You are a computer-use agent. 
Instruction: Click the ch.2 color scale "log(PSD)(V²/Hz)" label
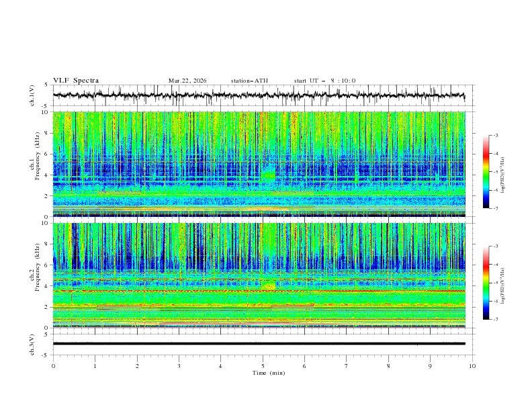click(502, 286)
